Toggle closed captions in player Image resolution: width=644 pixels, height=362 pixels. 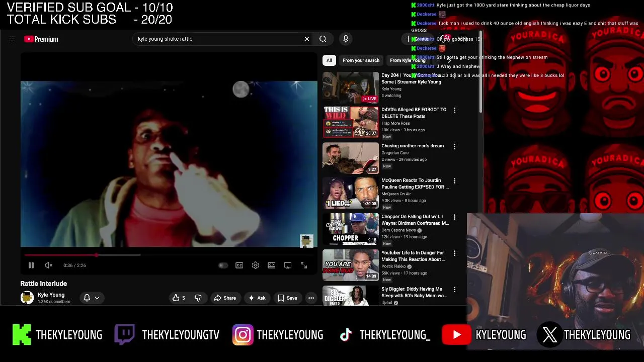(x=239, y=265)
